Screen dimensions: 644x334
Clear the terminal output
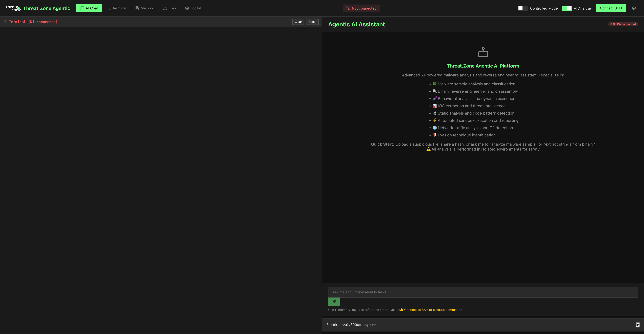[298, 22]
